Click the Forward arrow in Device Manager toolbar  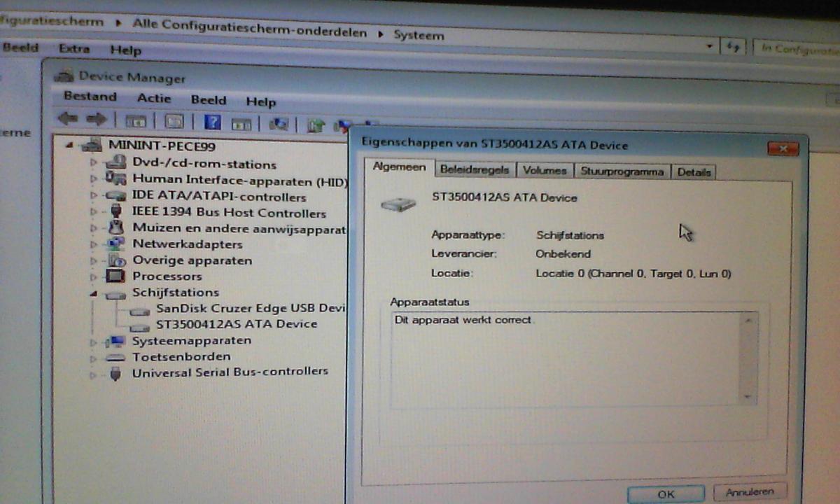click(96, 120)
